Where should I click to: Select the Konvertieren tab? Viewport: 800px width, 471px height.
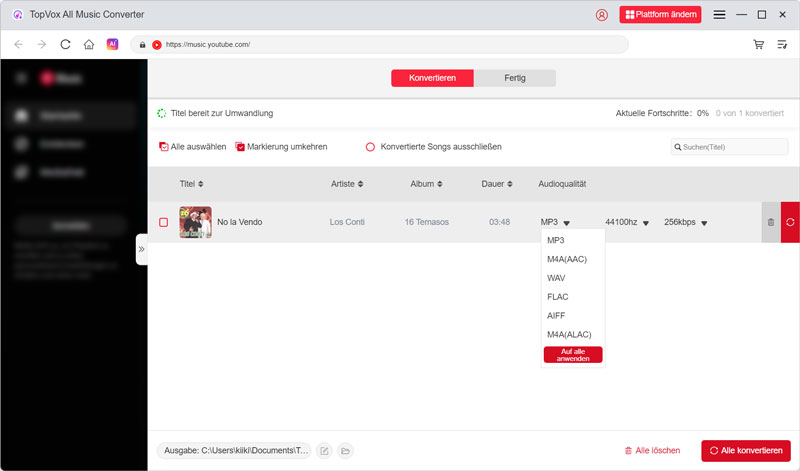(432, 78)
